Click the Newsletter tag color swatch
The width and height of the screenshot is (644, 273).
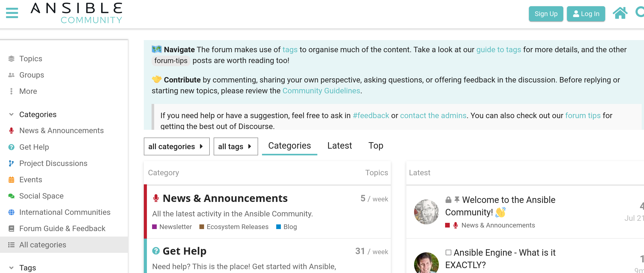pos(155,227)
